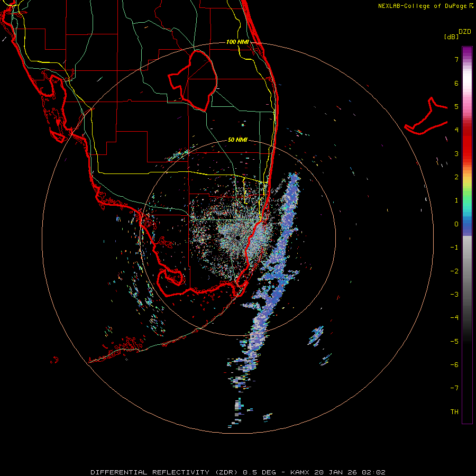Click the 100 NMI range ring label

click(x=237, y=42)
